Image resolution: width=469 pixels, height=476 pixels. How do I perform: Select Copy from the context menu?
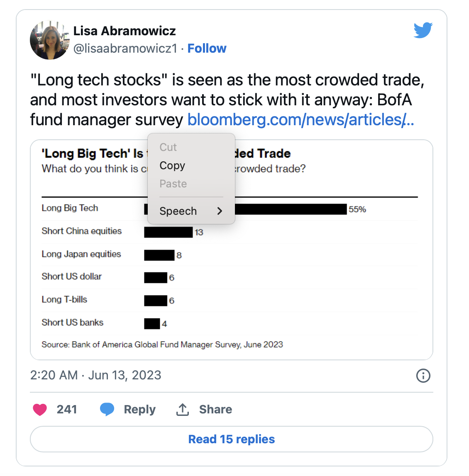click(172, 165)
